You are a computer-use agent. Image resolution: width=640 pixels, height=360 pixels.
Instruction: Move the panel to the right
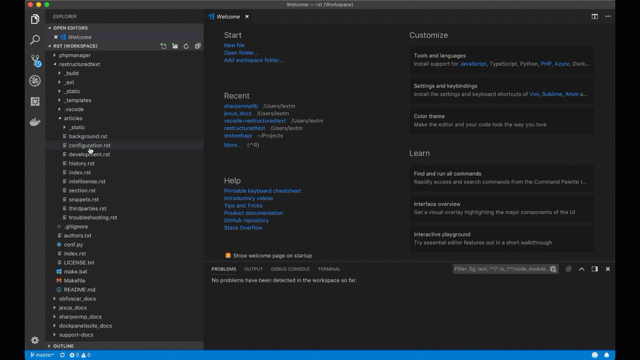coord(595,269)
